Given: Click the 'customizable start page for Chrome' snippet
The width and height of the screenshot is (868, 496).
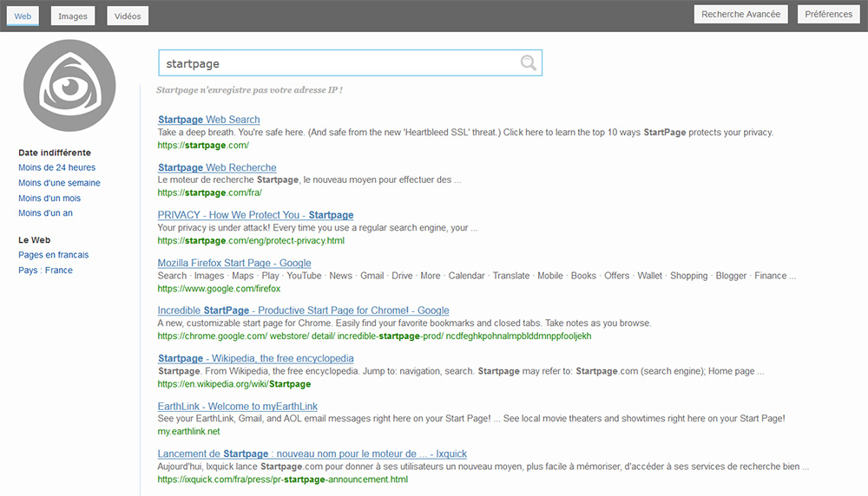Looking at the screenshot, I should click(x=404, y=323).
